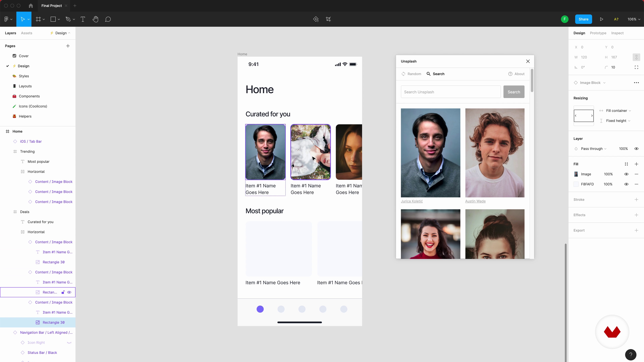Toggle constrain proportions lock icon

(636, 57)
